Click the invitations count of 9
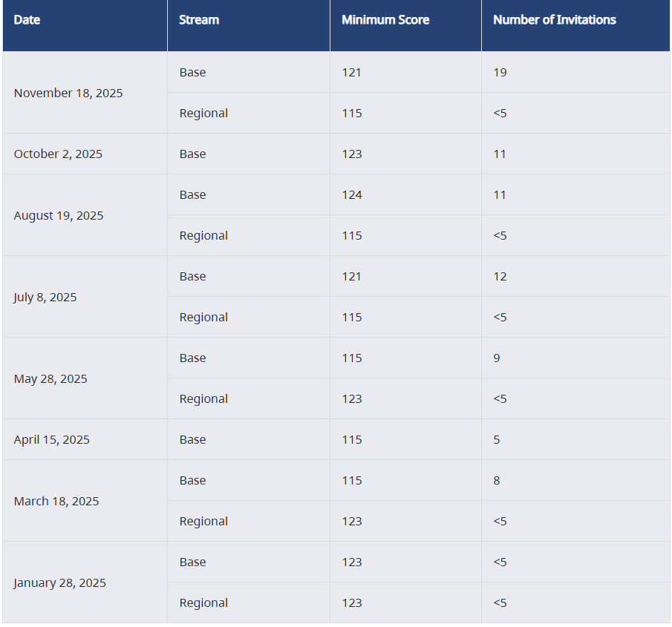Screen dimensions: 672x627 coord(497,358)
